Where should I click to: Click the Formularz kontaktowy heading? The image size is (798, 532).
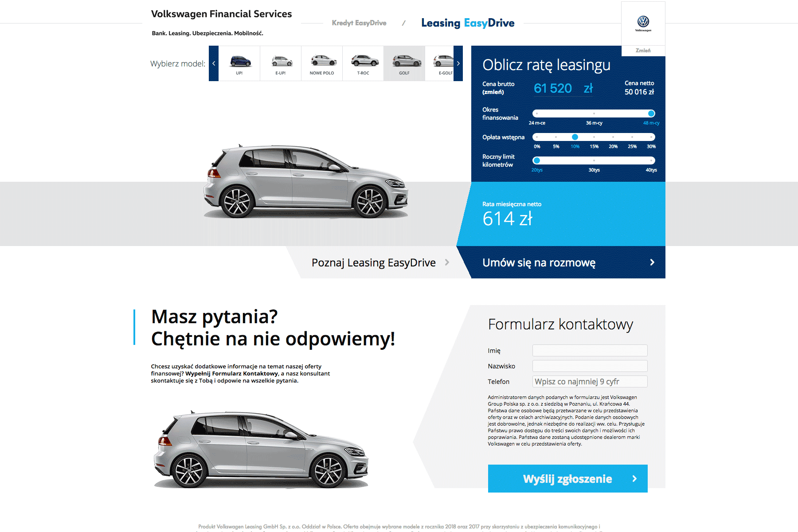[x=560, y=324]
